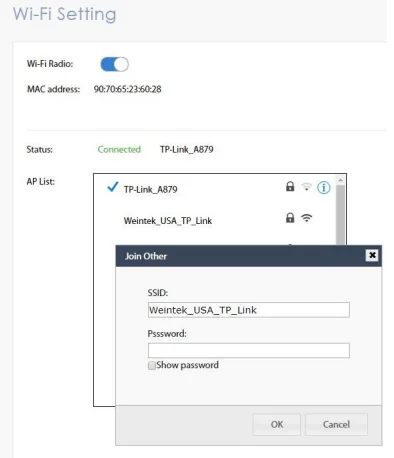Viewport: 394px width, 458px height.
Task: Close the Join Other dialog
Action: click(372, 255)
